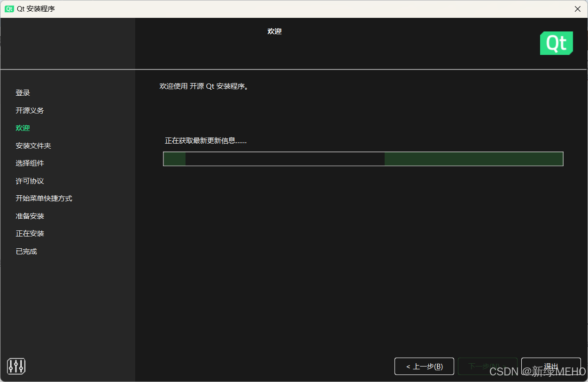Select the 准备安装 step

30,216
